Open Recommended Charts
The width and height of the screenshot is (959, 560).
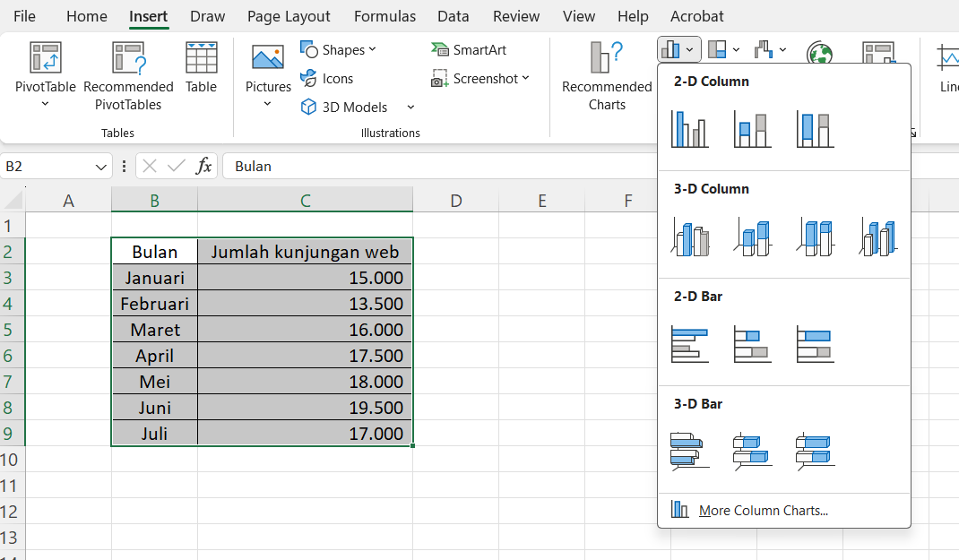[x=607, y=76]
